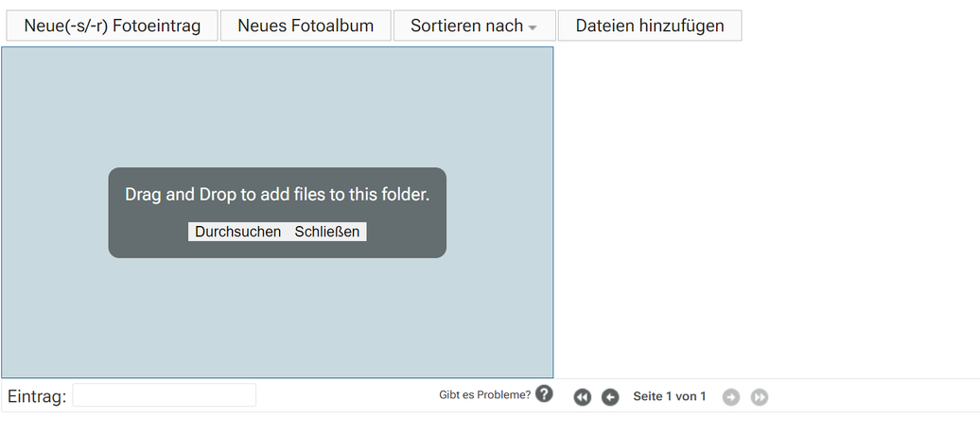Click the caret arrow beside Sortieren nach
980x435 pixels.
pyautogui.click(x=533, y=28)
